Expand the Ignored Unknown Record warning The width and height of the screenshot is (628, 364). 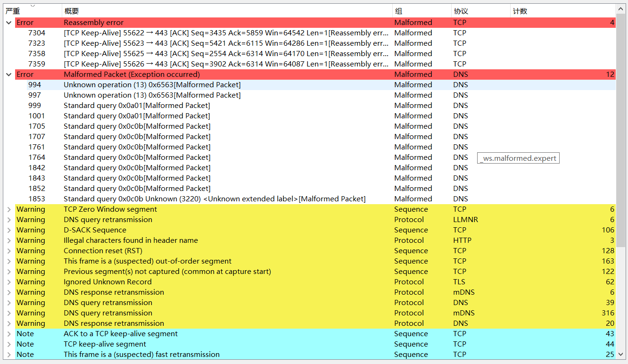click(8, 282)
